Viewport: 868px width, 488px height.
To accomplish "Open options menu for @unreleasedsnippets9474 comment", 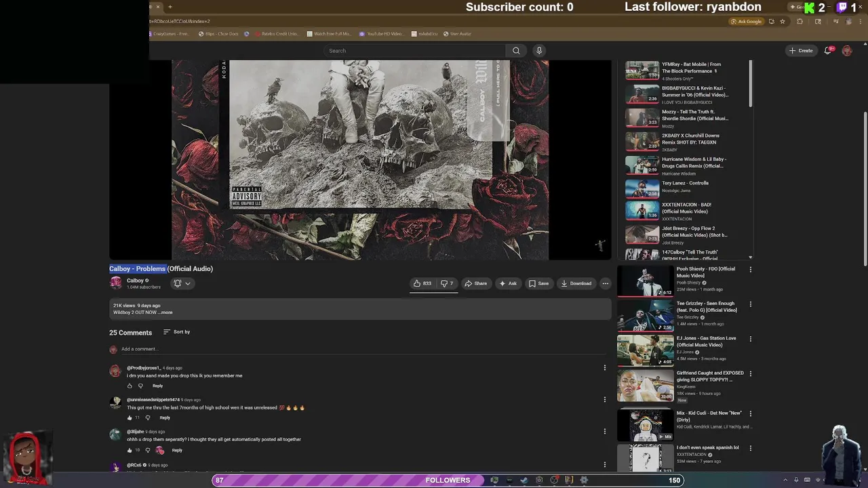I will pyautogui.click(x=605, y=400).
